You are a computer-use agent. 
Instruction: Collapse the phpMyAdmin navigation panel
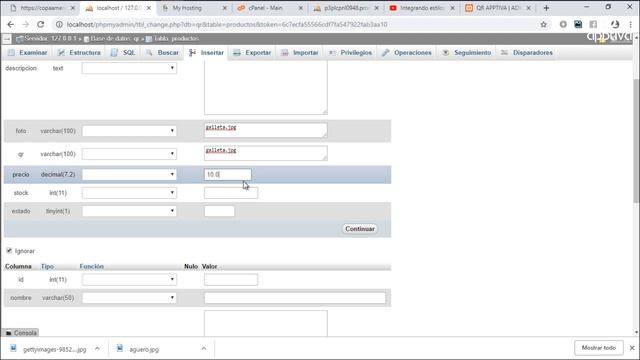coord(7,39)
